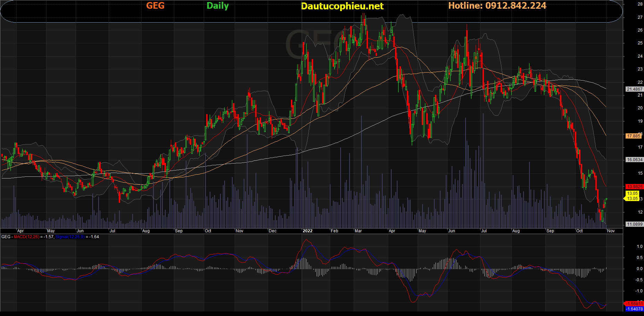Click the 28 level on price axis
Viewport: 644px width, 316px height.
(640, 4)
